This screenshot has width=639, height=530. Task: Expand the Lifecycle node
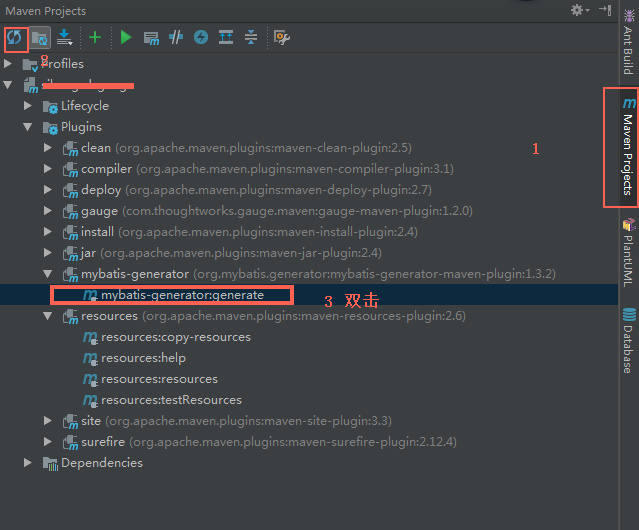28,106
